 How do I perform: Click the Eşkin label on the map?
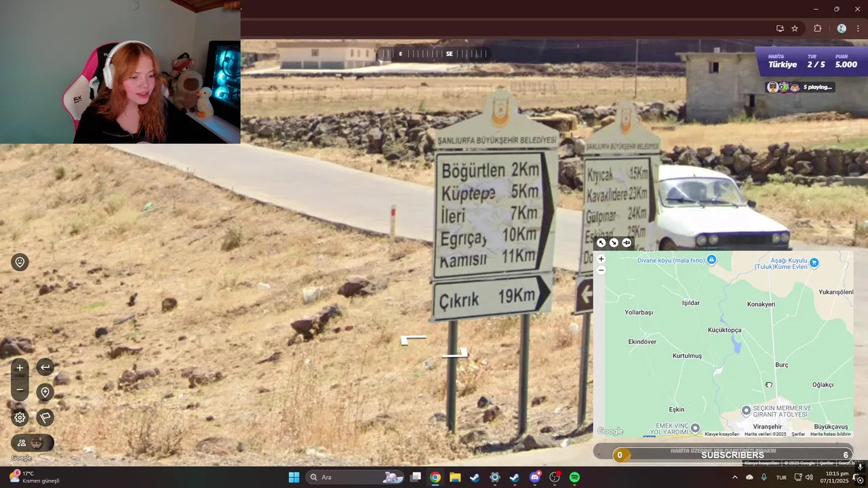677,409
